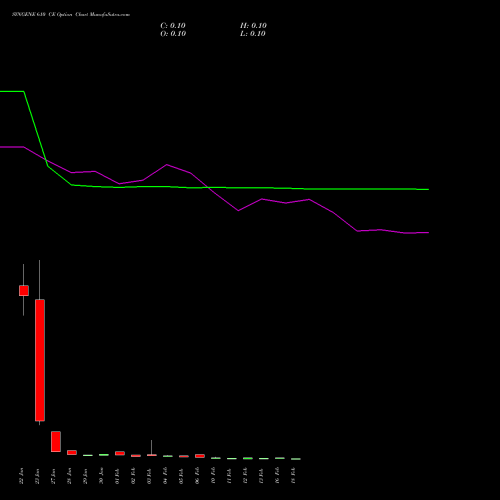Click the open value O: 0.10

173,34
